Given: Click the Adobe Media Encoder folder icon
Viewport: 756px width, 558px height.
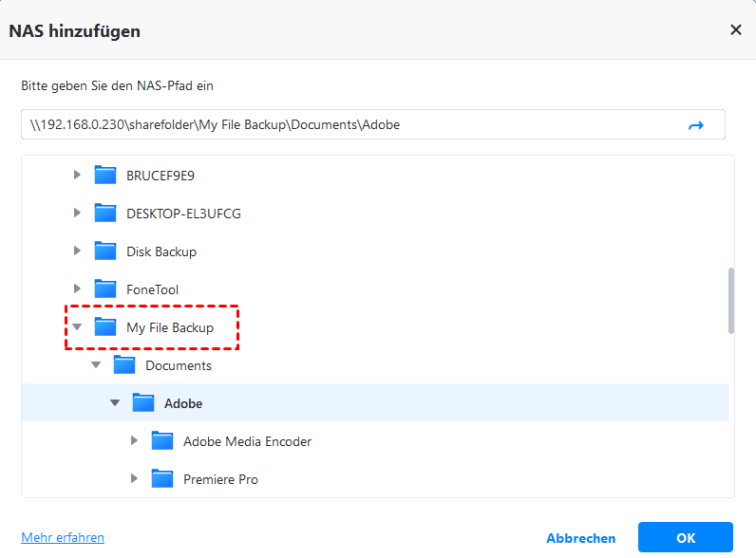Looking at the screenshot, I should [x=162, y=441].
